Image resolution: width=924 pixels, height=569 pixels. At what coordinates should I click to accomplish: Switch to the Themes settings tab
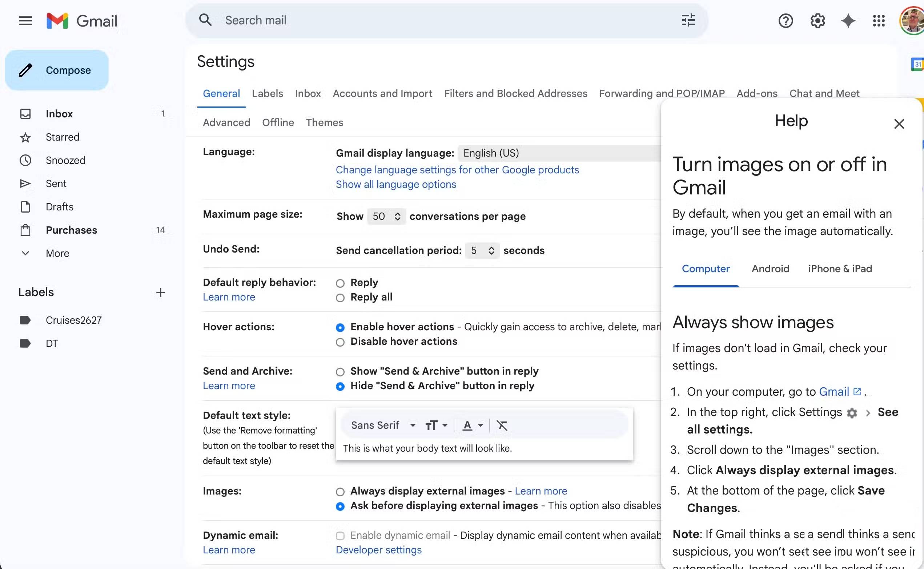[x=324, y=123]
